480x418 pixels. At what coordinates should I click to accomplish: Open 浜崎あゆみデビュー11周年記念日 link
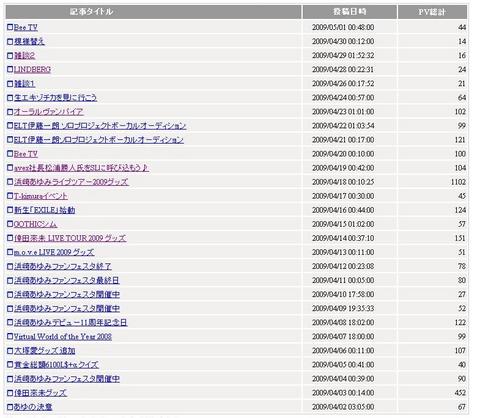[70, 323]
